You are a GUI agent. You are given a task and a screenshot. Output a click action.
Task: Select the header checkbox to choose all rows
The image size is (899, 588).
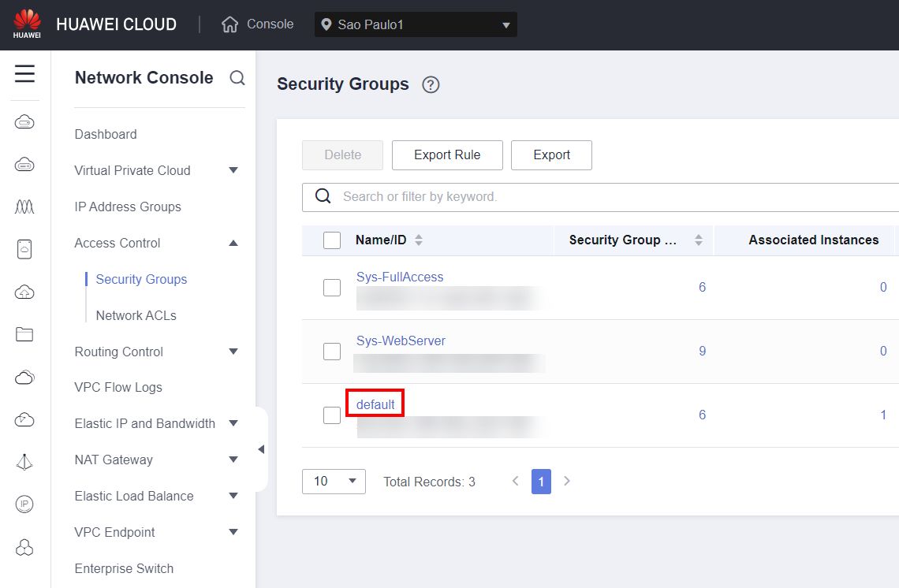pyautogui.click(x=331, y=240)
